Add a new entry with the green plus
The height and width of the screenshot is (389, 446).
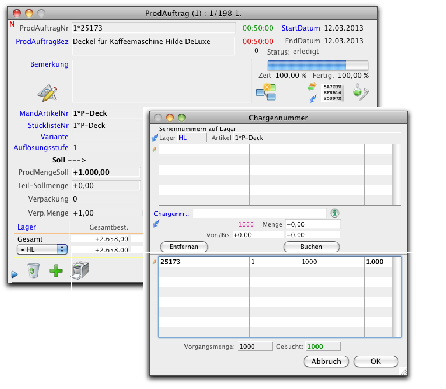(x=56, y=271)
